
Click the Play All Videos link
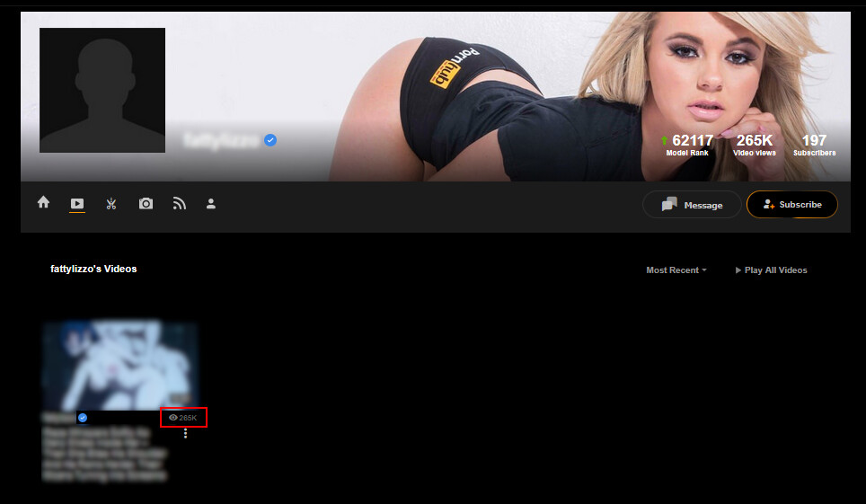[x=771, y=270]
